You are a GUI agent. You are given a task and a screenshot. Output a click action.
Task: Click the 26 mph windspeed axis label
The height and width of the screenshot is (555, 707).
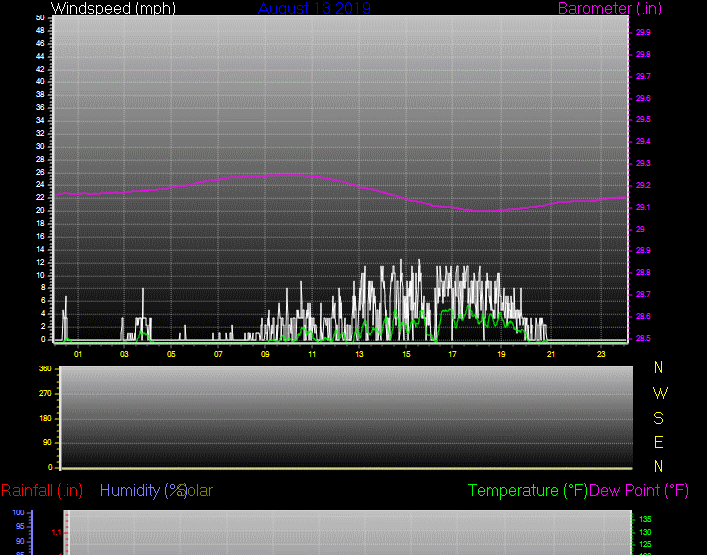click(x=41, y=172)
